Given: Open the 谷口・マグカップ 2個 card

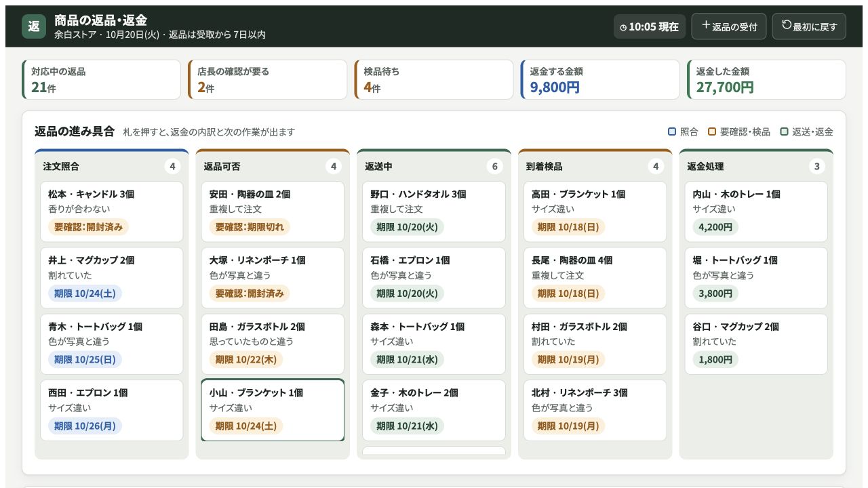Looking at the screenshot, I should (x=756, y=344).
